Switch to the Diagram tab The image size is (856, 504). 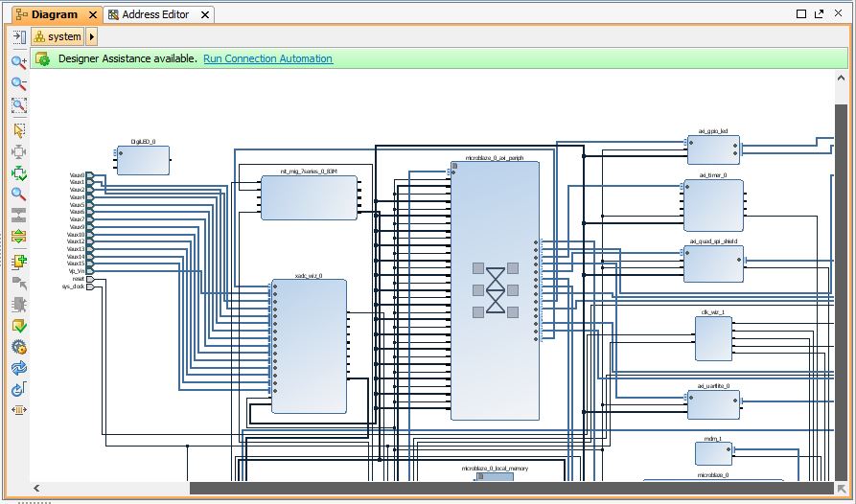[54, 14]
